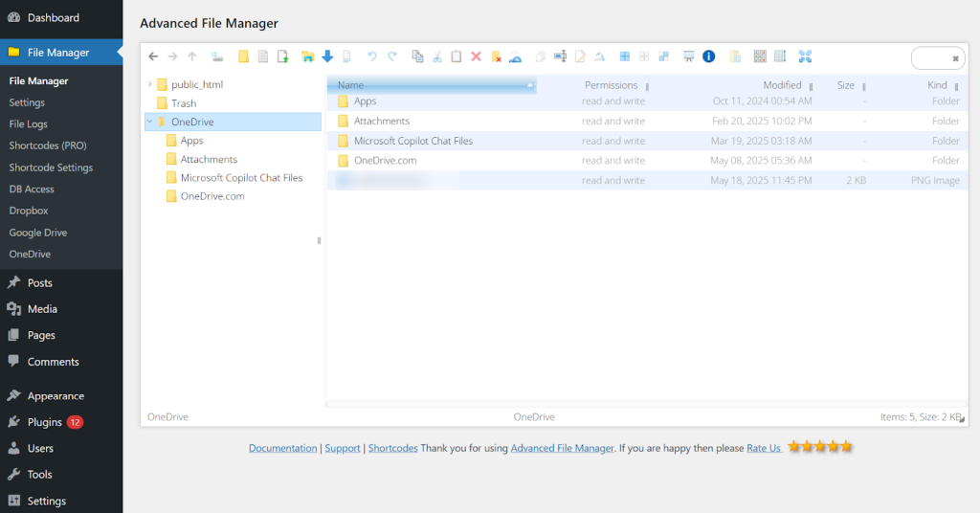Select the Attachments row in file list

tap(648, 122)
